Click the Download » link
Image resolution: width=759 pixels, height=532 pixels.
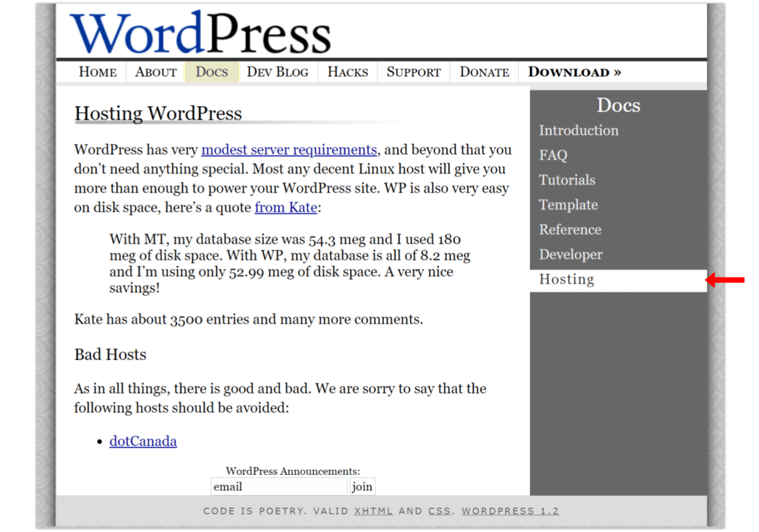point(575,72)
